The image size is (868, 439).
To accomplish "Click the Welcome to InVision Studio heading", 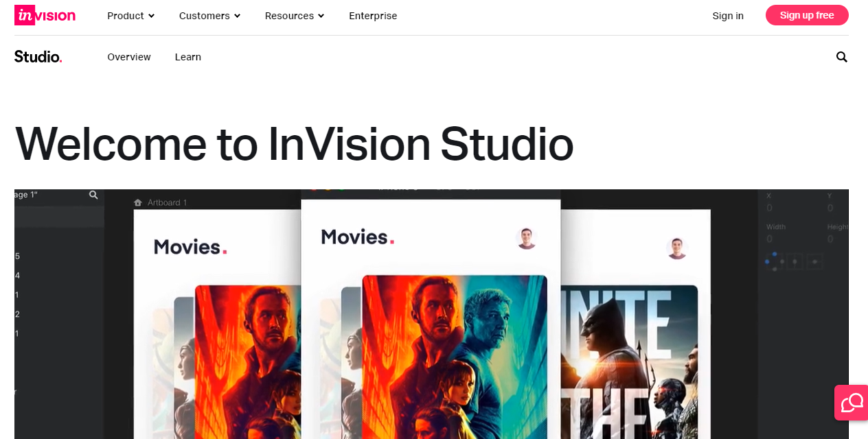I will click(x=294, y=144).
